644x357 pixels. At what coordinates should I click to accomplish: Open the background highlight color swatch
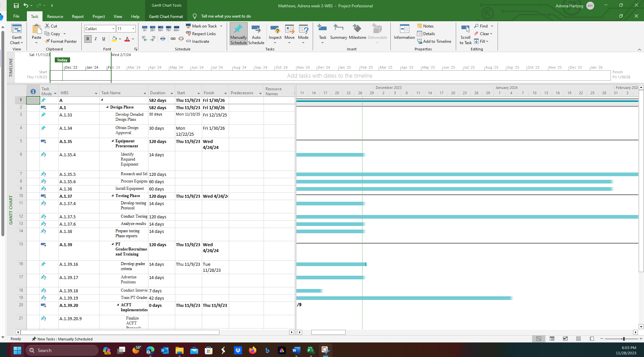coord(115,39)
